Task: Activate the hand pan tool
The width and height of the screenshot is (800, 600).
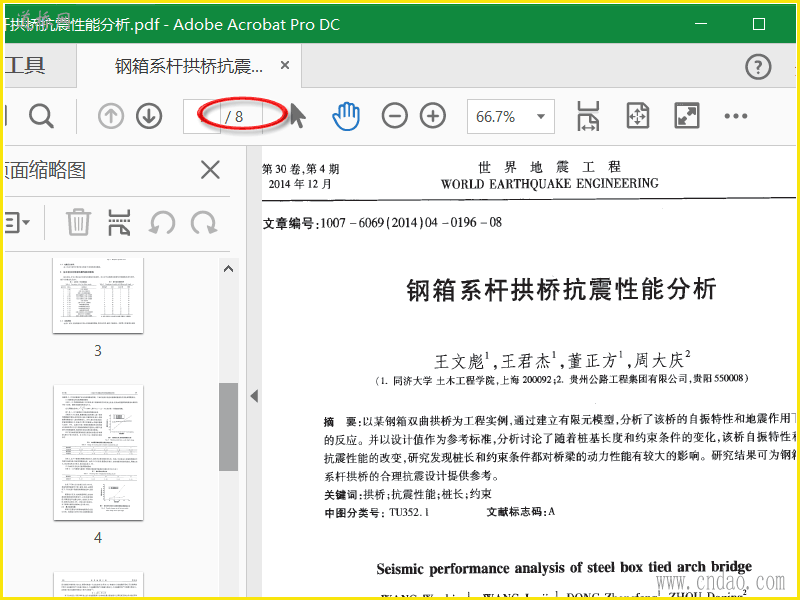Action: (346, 116)
